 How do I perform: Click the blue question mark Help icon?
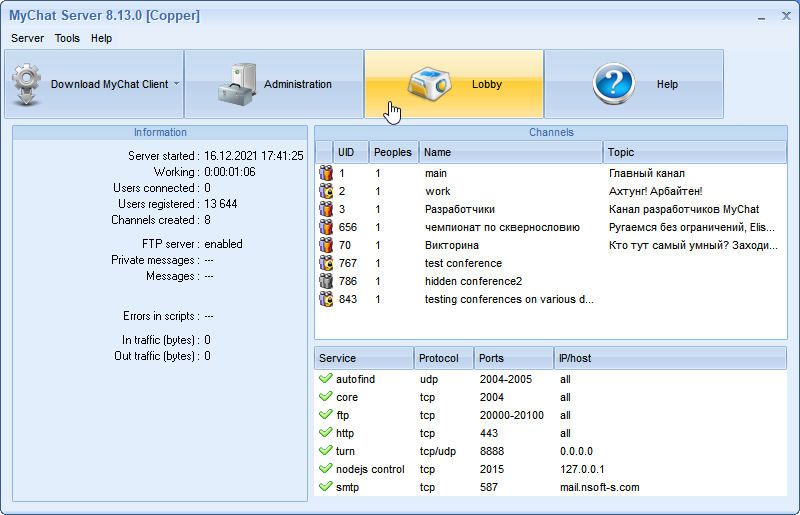click(x=613, y=85)
